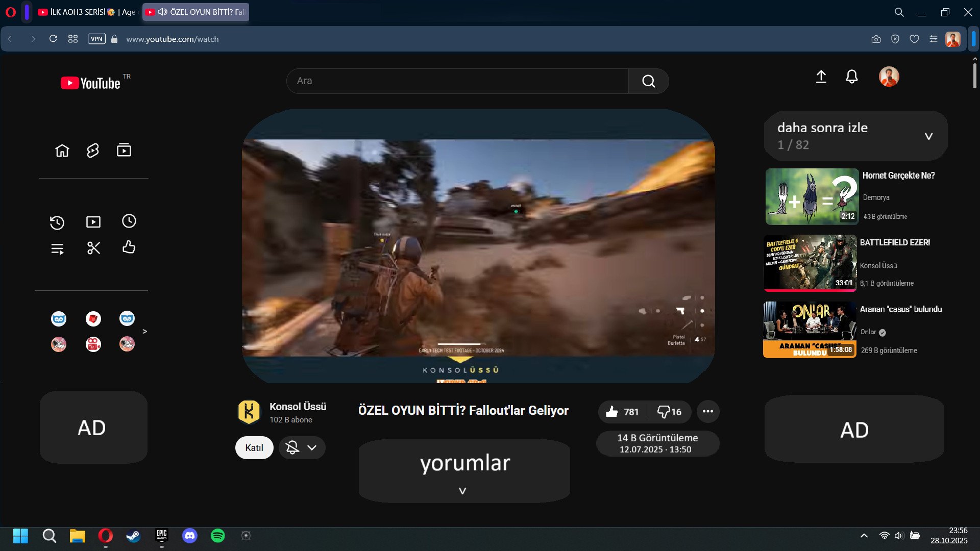980x551 pixels.
Task: Click the Ara search input field
Action: click(457, 81)
